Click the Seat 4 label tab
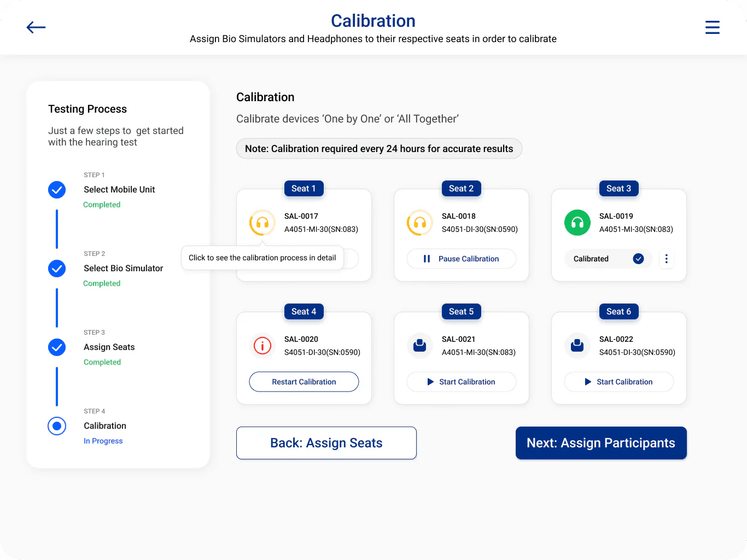The height and width of the screenshot is (560, 747). [304, 311]
